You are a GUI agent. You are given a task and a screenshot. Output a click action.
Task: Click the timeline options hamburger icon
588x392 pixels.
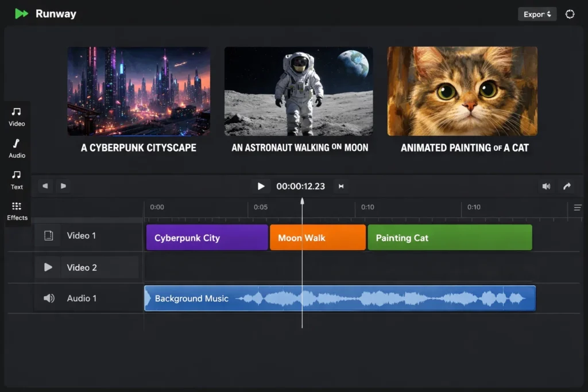pyautogui.click(x=578, y=208)
